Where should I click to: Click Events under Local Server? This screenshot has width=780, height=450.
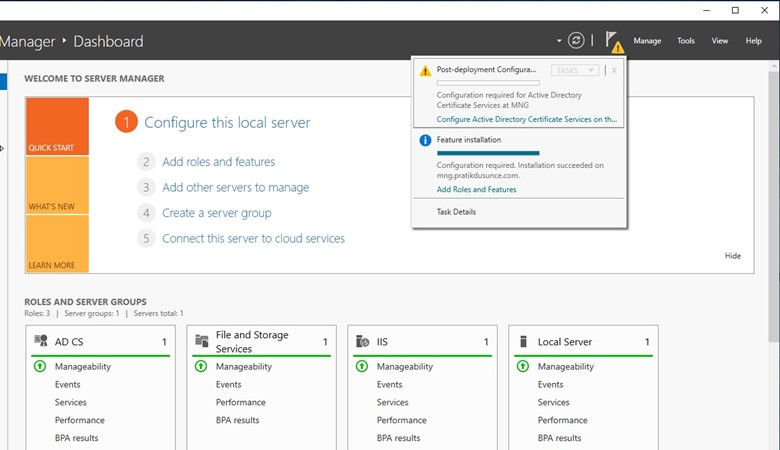pos(550,384)
